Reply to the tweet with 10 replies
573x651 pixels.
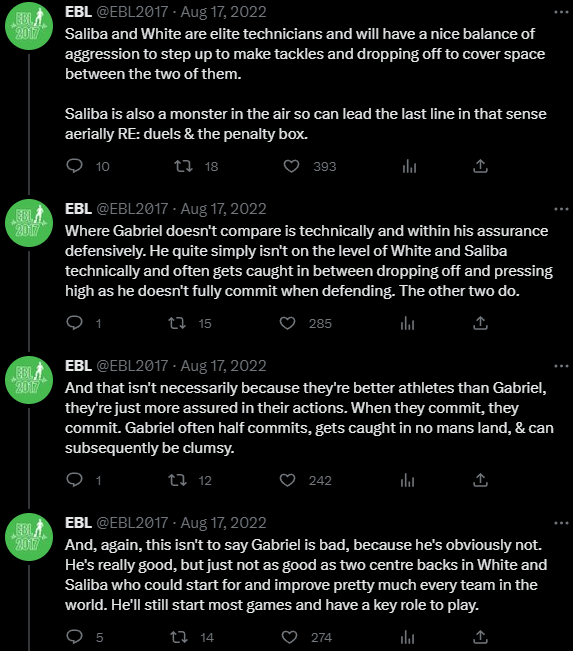pos(75,166)
